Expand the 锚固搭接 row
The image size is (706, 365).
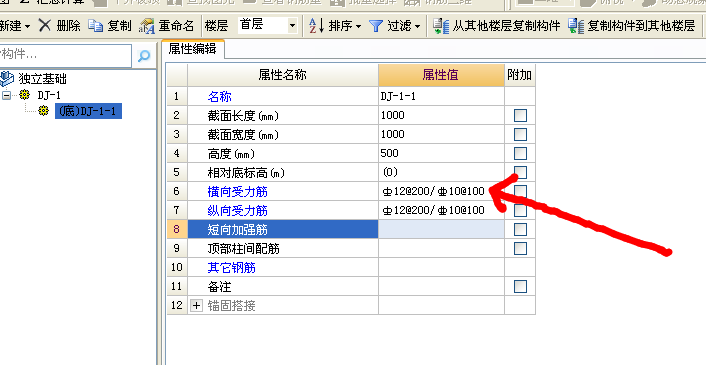pos(196,306)
